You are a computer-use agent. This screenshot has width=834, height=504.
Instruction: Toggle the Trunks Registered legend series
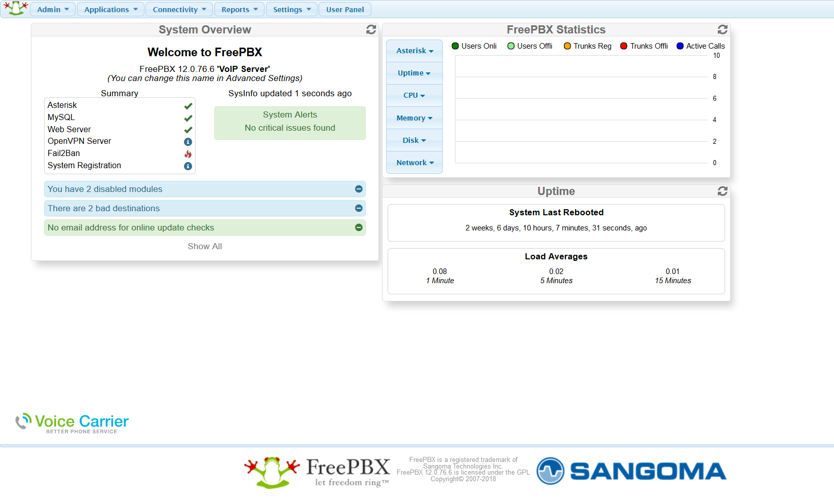point(588,46)
